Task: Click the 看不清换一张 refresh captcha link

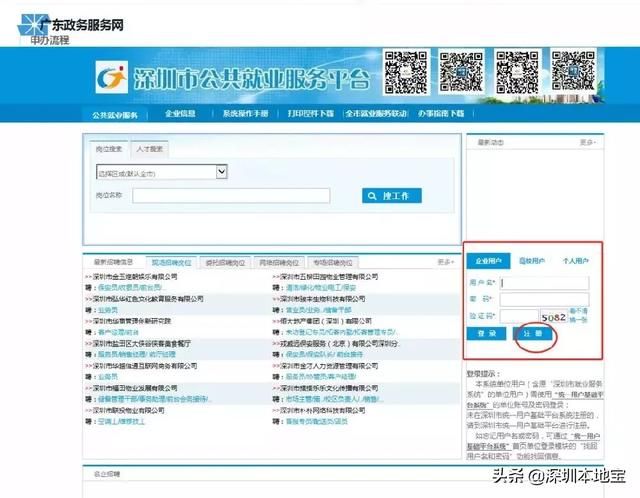Action: coord(578,316)
